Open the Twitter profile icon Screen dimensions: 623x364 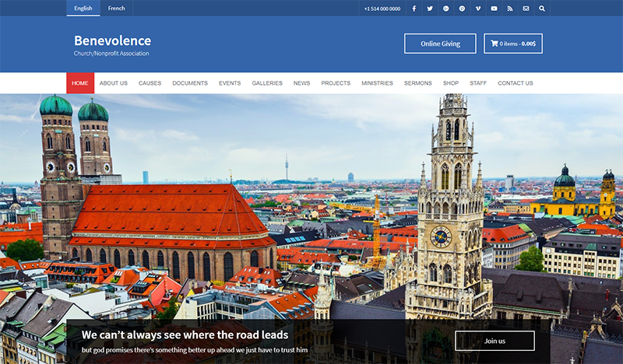430,9
